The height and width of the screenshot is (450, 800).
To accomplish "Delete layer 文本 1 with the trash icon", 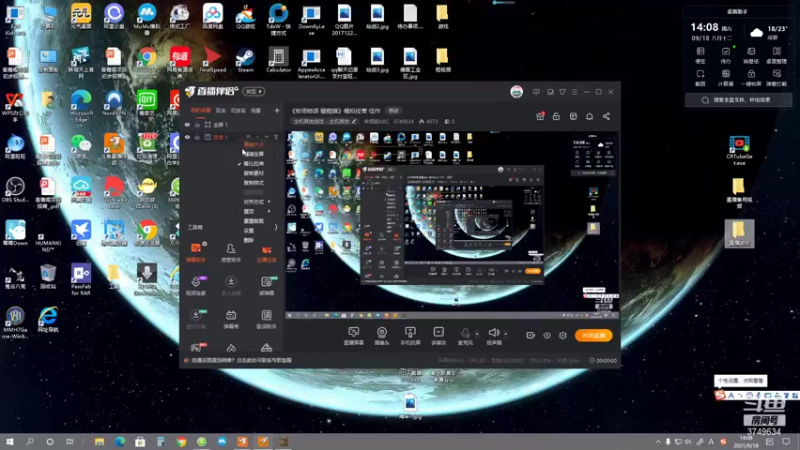I will [276, 137].
